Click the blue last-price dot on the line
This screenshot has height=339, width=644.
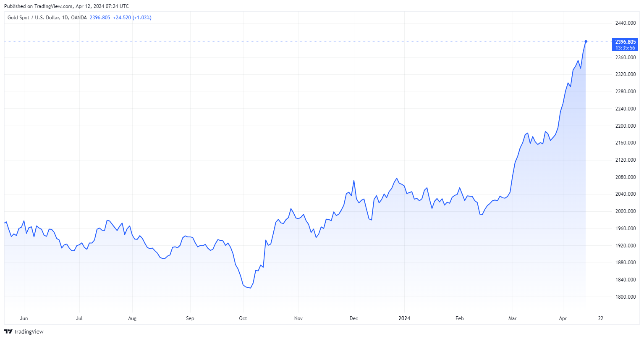(x=586, y=42)
